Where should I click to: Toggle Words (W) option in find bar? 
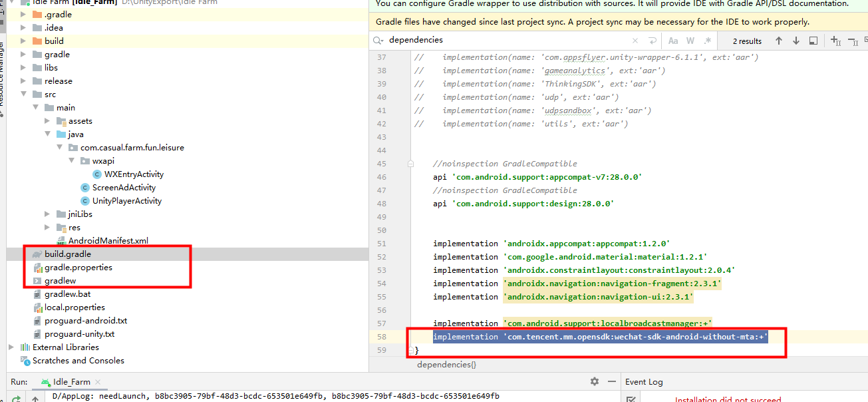[690, 41]
